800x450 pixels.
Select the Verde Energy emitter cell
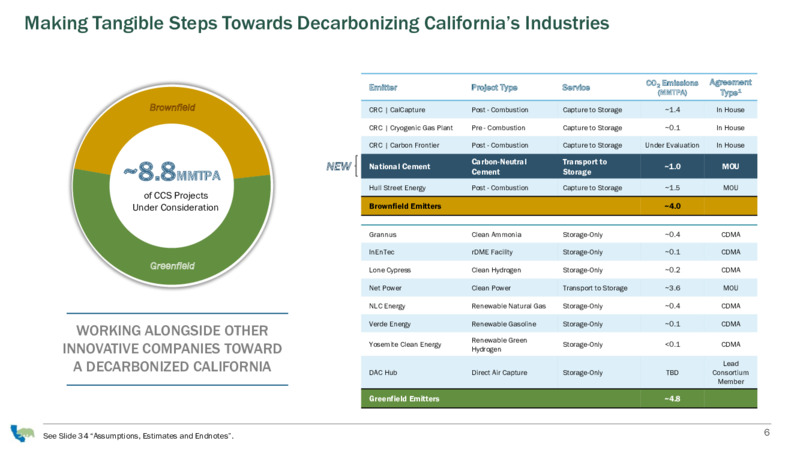click(x=389, y=324)
